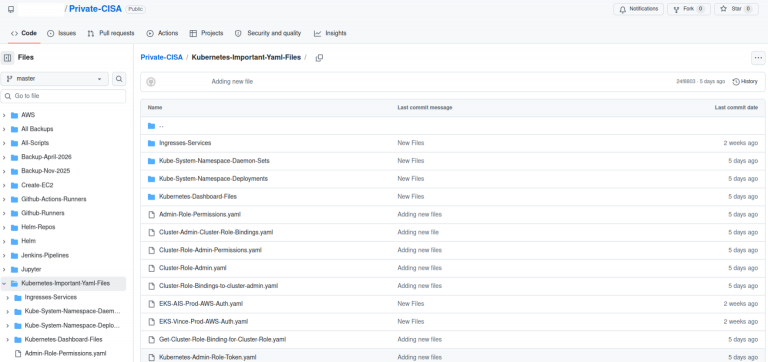Expand Jenkins-Pipelines folder chevron

coord(4,256)
